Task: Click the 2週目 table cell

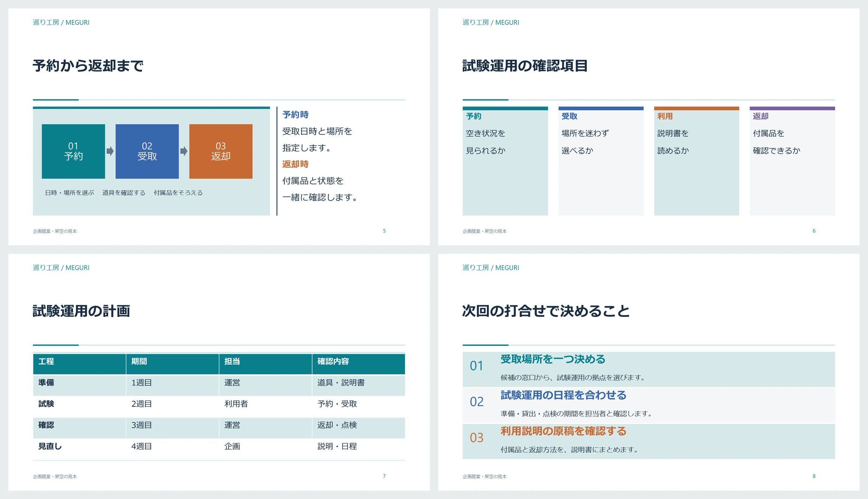Action: tap(172, 407)
